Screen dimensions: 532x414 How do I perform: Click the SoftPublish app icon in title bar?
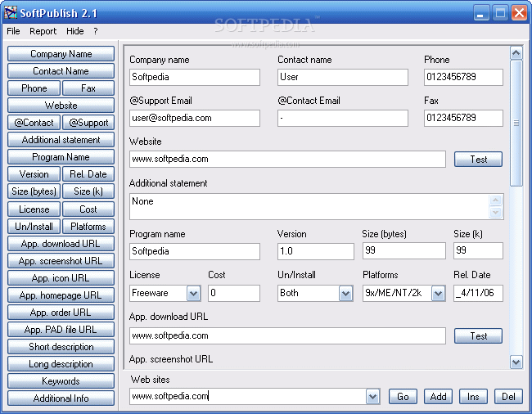pyautogui.click(x=10, y=12)
